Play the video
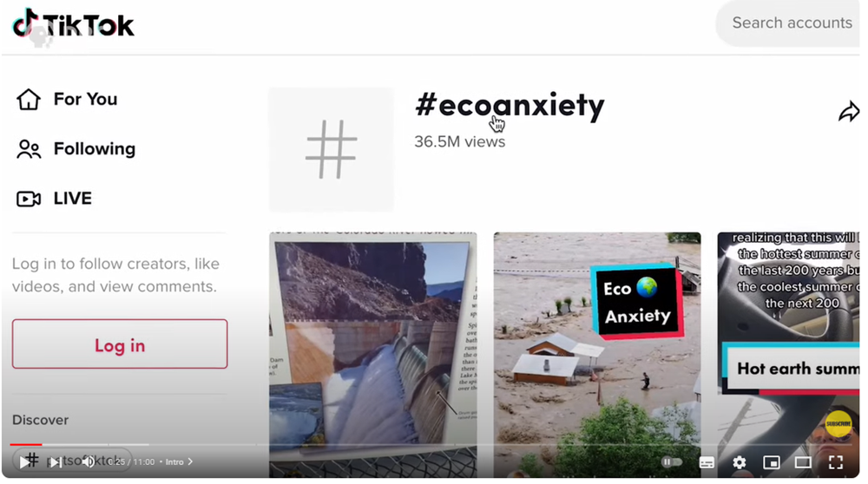 click(x=24, y=461)
